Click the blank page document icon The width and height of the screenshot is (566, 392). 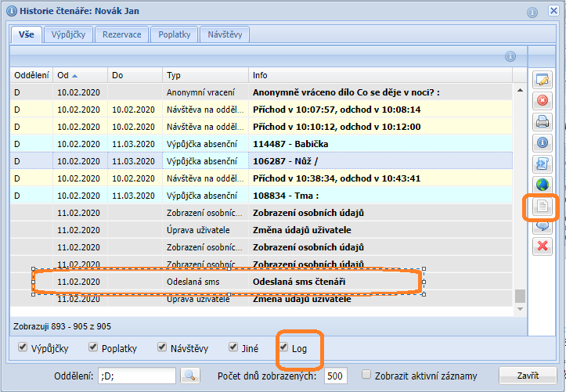[542, 207]
